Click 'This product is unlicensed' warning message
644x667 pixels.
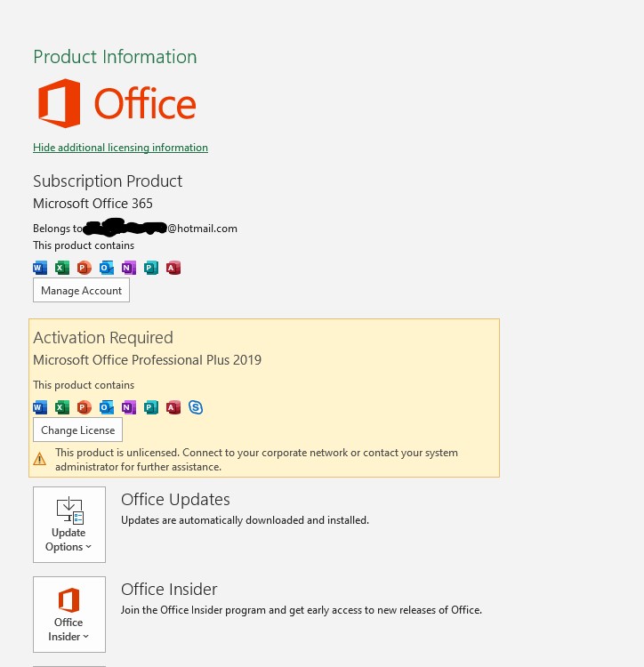pyautogui.click(x=256, y=460)
